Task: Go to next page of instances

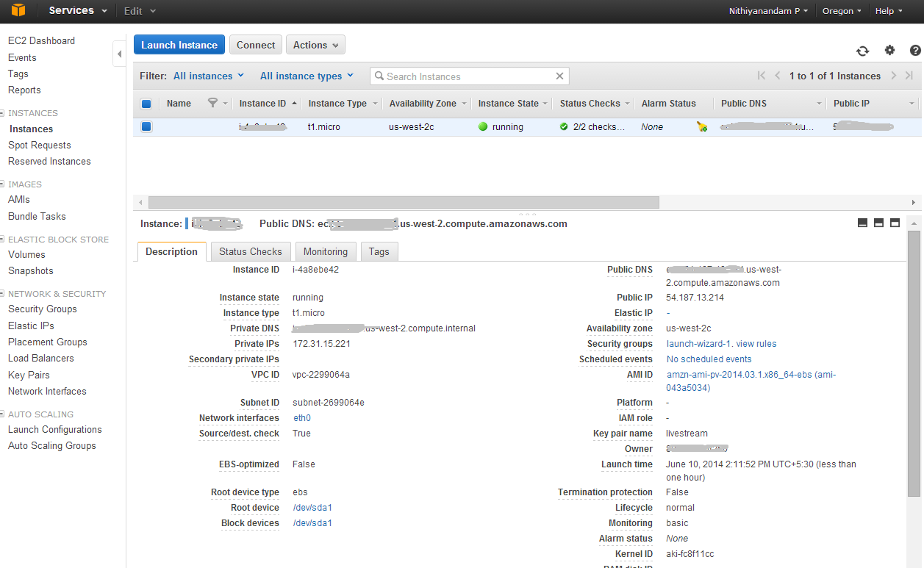Action: [x=893, y=76]
